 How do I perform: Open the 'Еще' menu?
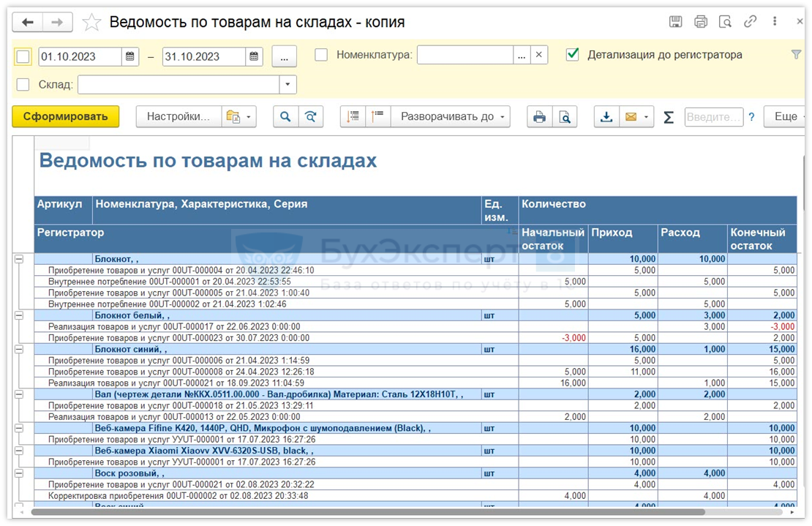coord(786,117)
